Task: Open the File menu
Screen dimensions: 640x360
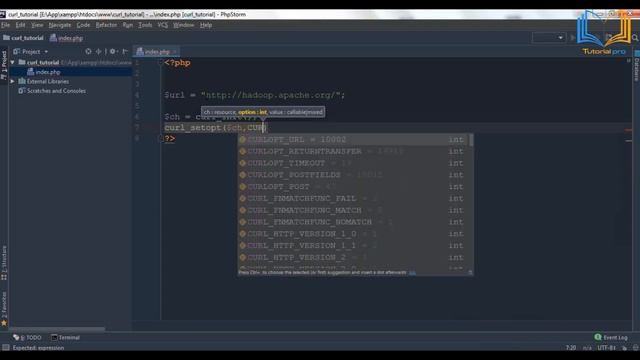Action: [x=6, y=25]
